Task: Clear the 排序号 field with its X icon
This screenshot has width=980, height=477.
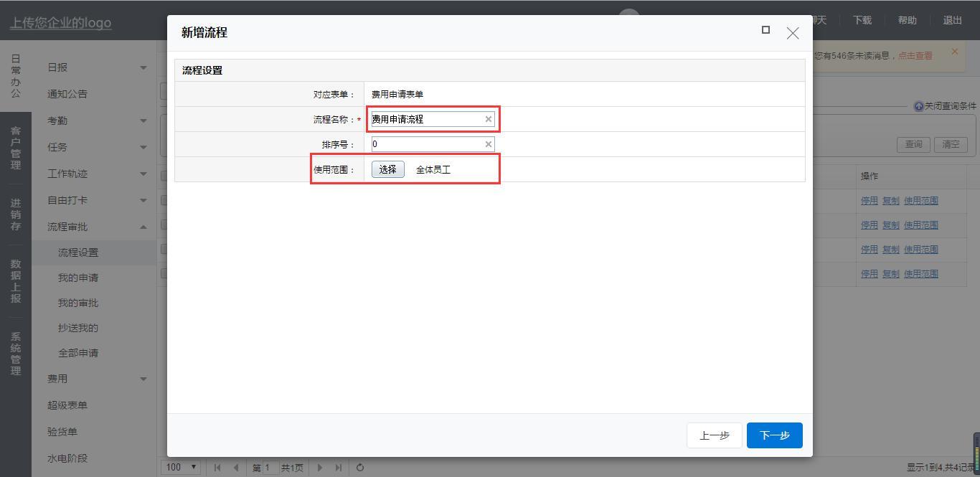Action: click(489, 144)
